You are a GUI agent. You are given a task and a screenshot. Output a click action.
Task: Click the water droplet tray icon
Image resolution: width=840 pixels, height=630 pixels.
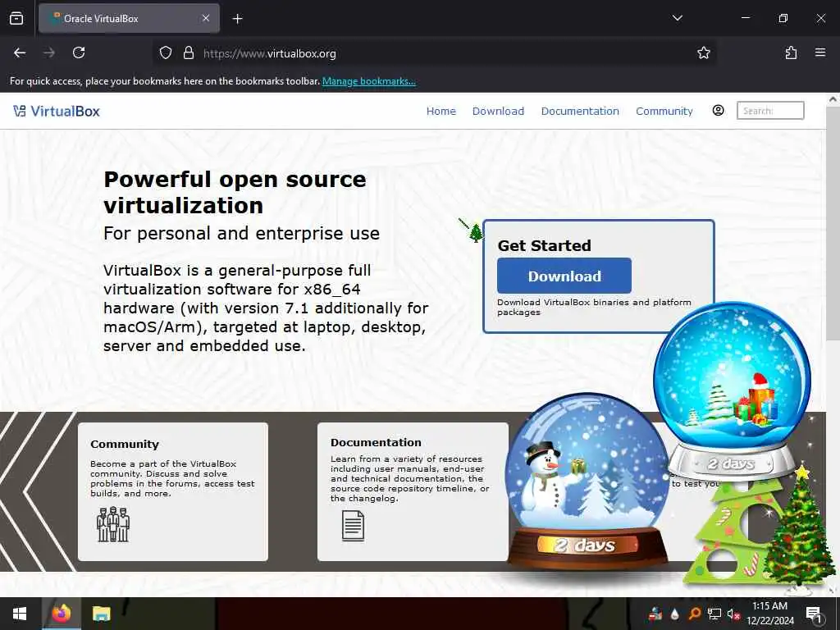(674, 614)
